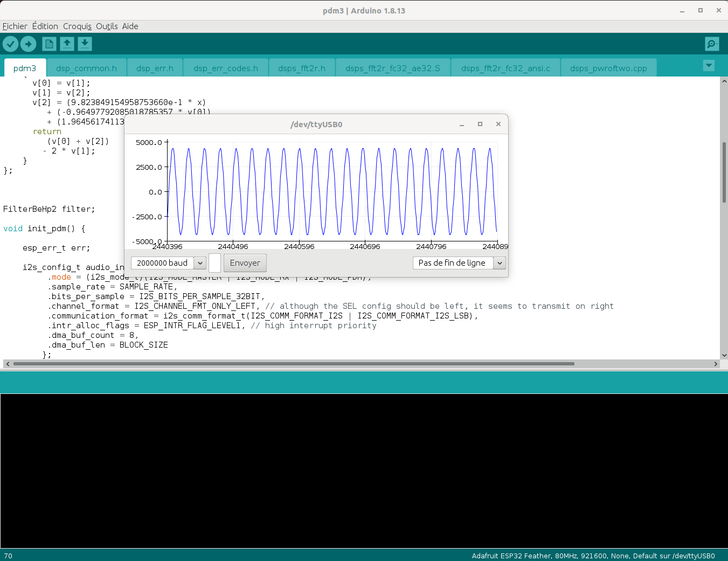Open the Aide menu
The image size is (728, 561).
[x=130, y=26]
